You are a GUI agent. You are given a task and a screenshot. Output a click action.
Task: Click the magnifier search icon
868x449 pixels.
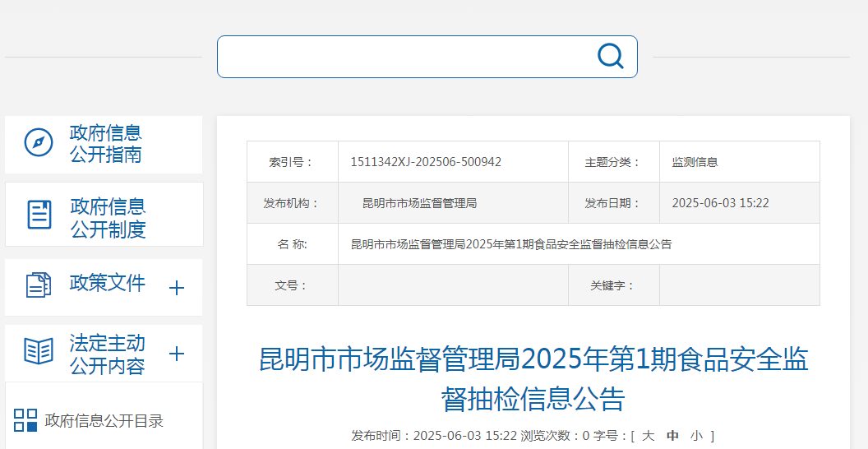611,56
